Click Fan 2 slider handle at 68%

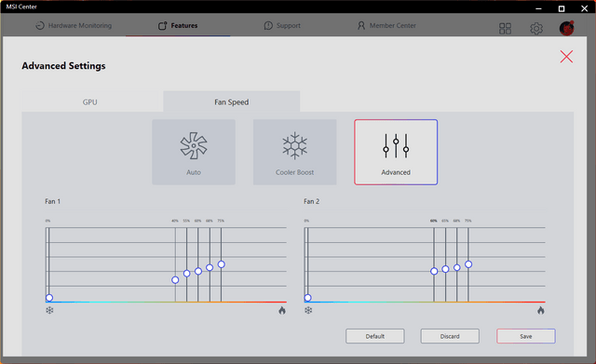click(457, 267)
